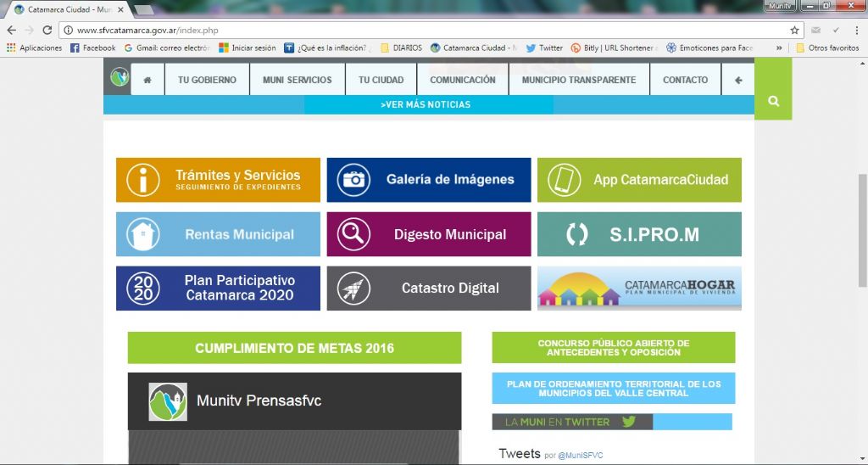Viewport: 868px width, 465px height.
Task: Open the Otros favoritos bookmarks folder
Action: pyautogui.click(x=826, y=48)
